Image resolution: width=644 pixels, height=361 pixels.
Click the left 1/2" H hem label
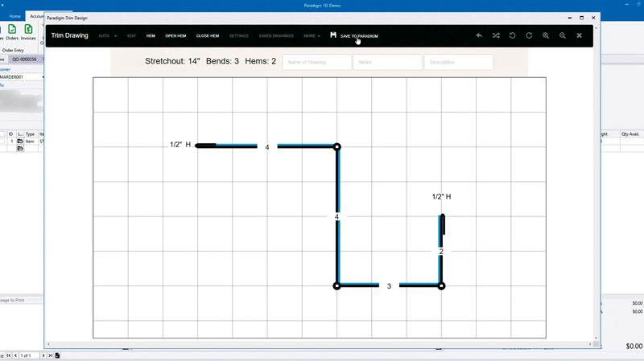coord(180,145)
